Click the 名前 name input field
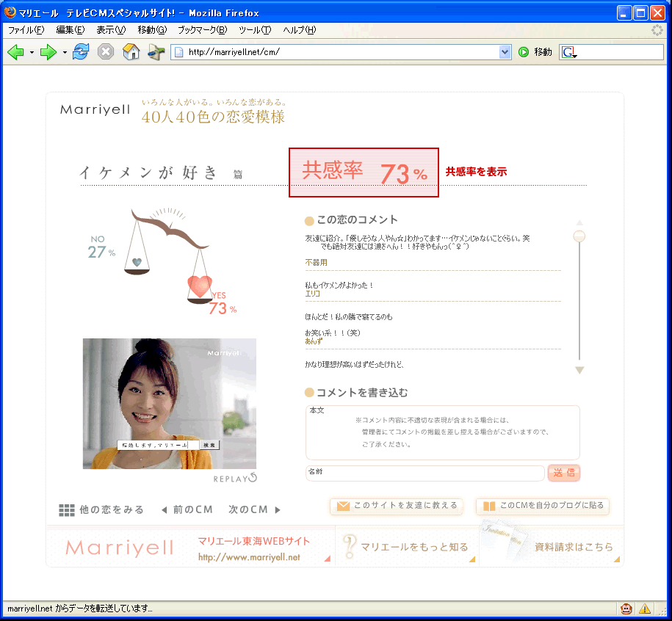672x621 pixels. 424,473
